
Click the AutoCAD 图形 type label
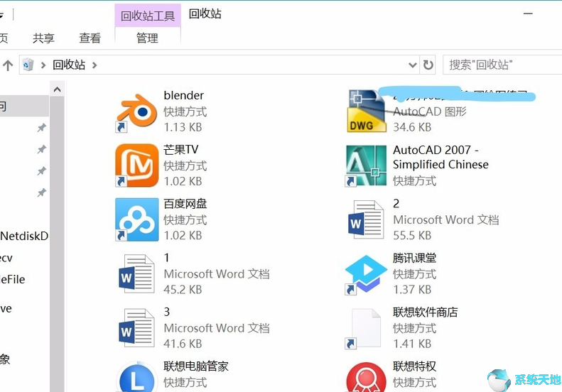coord(430,111)
